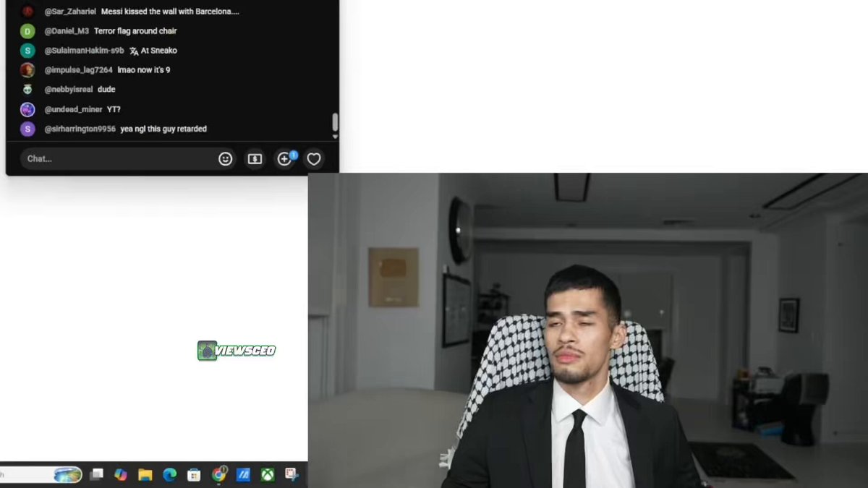868x488 pixels.
Task: Click the taskbar search highlight image
Action: point(68,475)
